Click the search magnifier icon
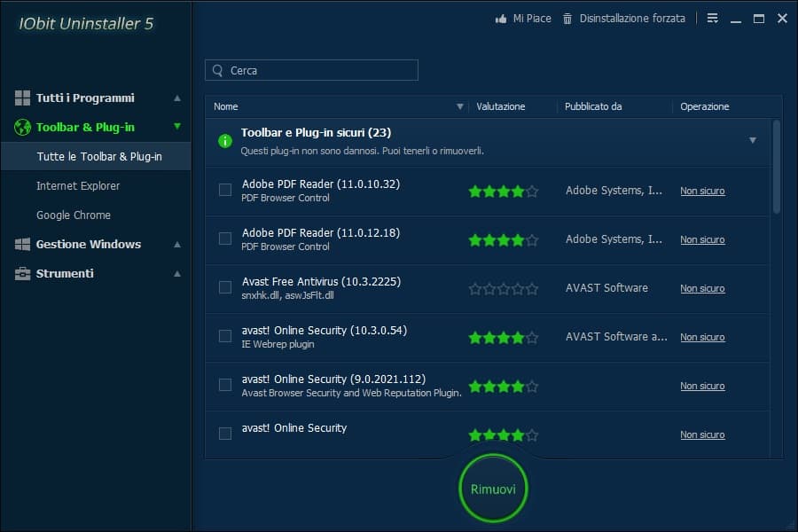Screen dimensions: 798x532 pyautogui.click(x=218, y=70)
